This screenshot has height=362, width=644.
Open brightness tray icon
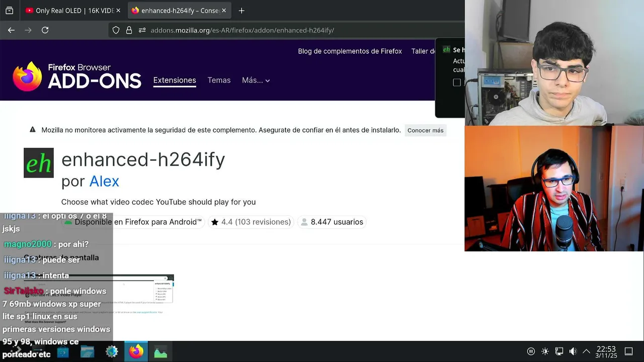545,351
